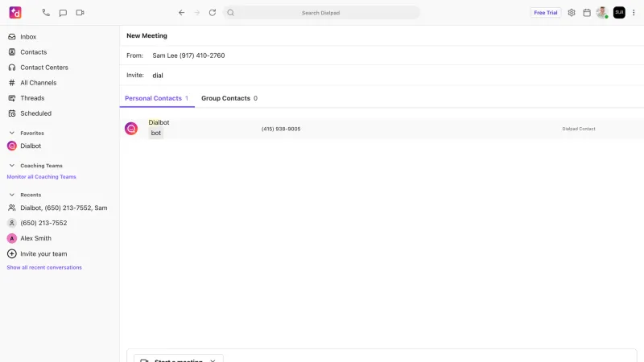Click Show all recent conversations link
Viewport: 644px width, 362px height.
click(44, 268)
